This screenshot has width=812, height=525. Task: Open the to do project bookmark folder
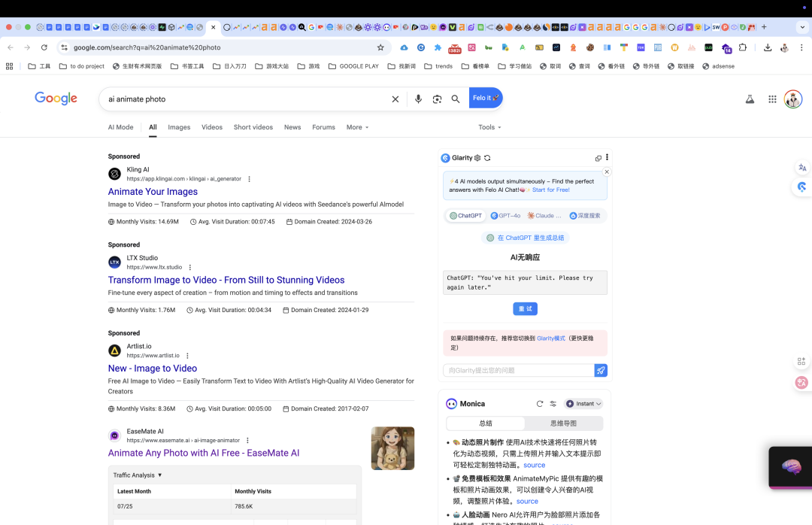point(82,66)
